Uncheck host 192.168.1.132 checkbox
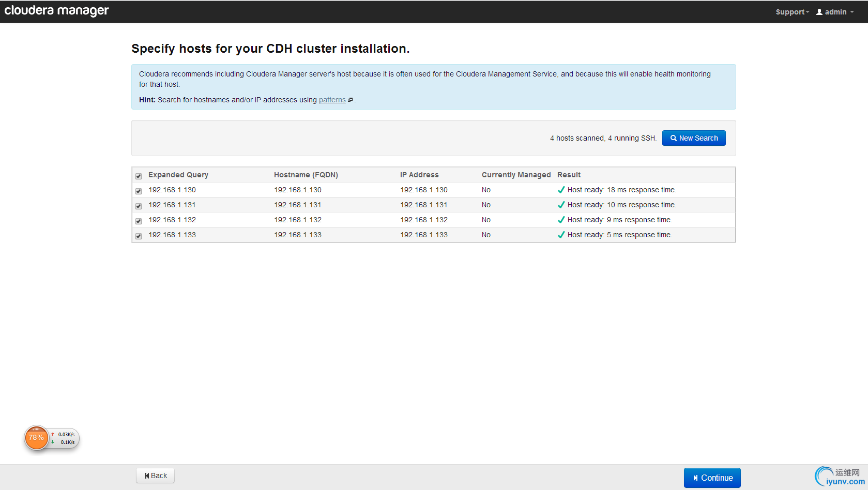 (139, 221)
